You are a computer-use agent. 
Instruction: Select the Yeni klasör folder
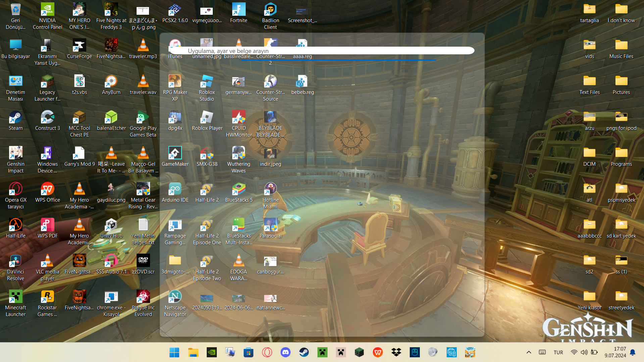tap(589, 300)
